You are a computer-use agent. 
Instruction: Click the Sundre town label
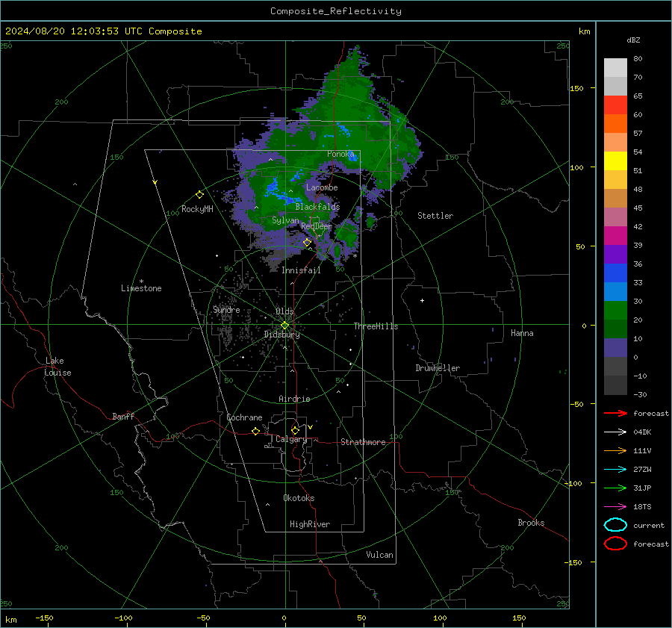tap(226, 309)
